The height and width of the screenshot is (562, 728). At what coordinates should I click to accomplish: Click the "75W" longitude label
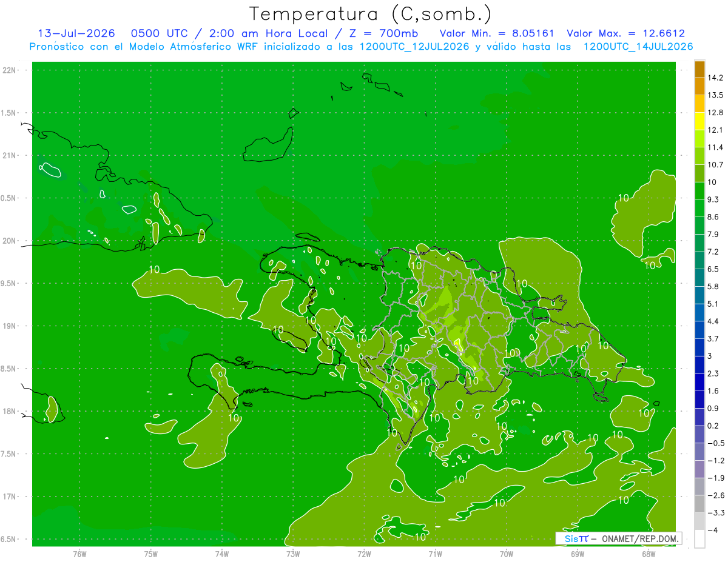151,554
